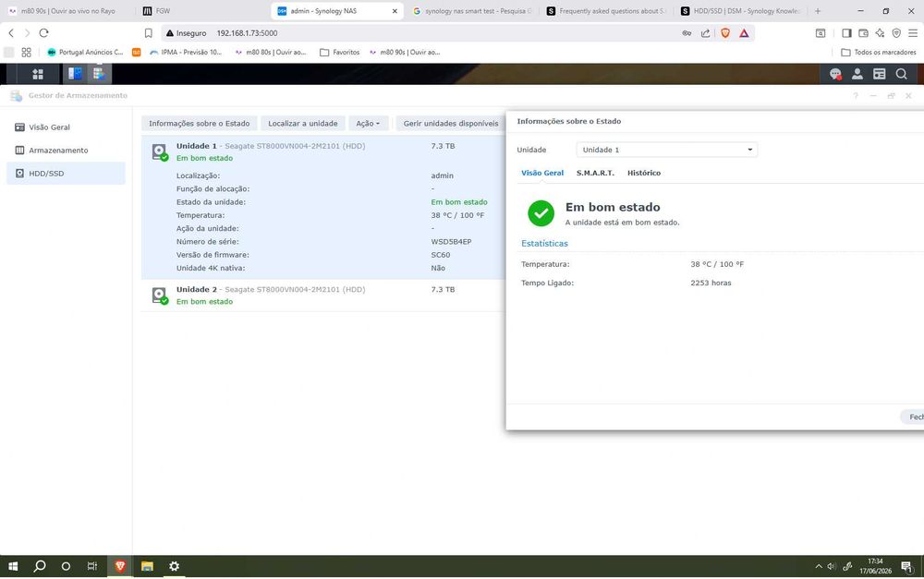Click the Tempo Ligado value 2253 horas

711,283
